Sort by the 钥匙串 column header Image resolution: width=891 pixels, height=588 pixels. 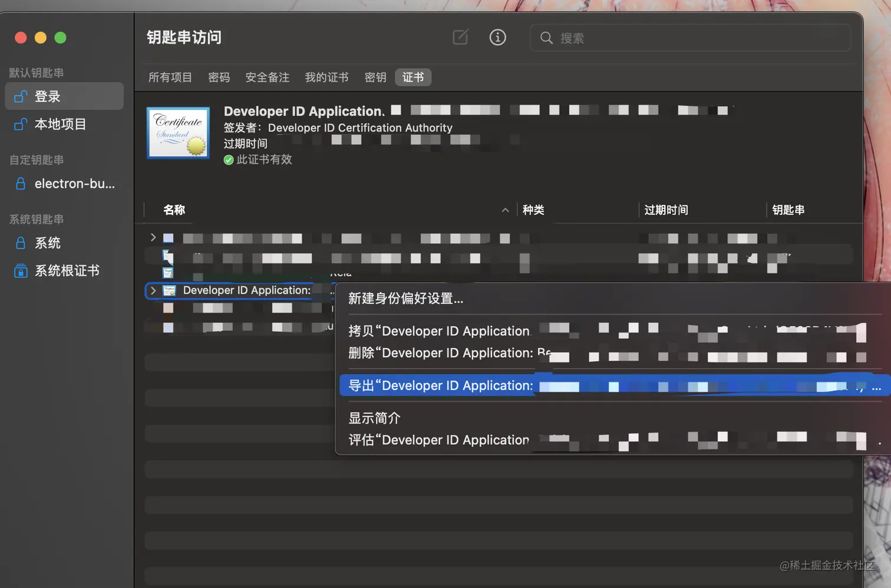tap(788, 210)
